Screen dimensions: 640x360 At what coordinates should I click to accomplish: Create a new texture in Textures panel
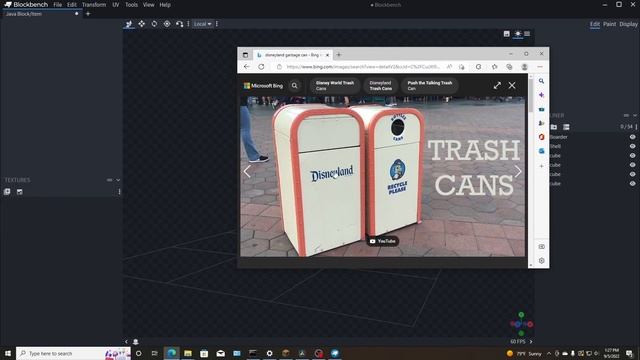(x=20, y=192)
